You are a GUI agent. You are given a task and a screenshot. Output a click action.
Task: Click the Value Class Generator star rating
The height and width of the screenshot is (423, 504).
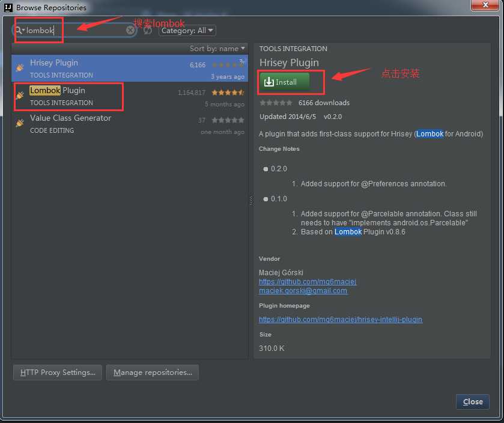click(x=228, y=120)
